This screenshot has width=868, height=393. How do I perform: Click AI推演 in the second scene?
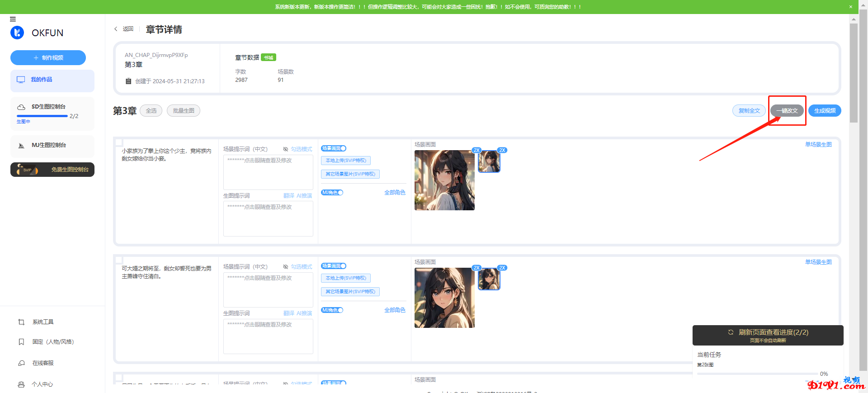pyautogui.click(x=304, y=313)
